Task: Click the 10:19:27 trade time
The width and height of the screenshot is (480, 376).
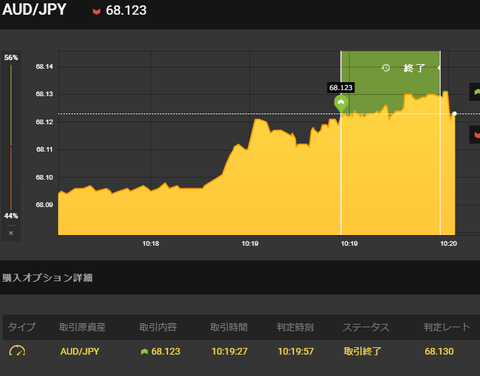Action: click(230, 352)
